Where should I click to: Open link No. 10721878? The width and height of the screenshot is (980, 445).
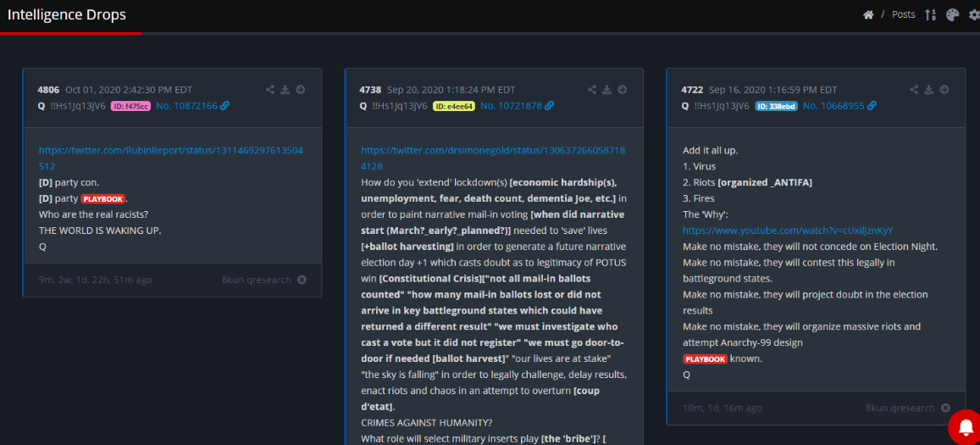coord(512,106)
